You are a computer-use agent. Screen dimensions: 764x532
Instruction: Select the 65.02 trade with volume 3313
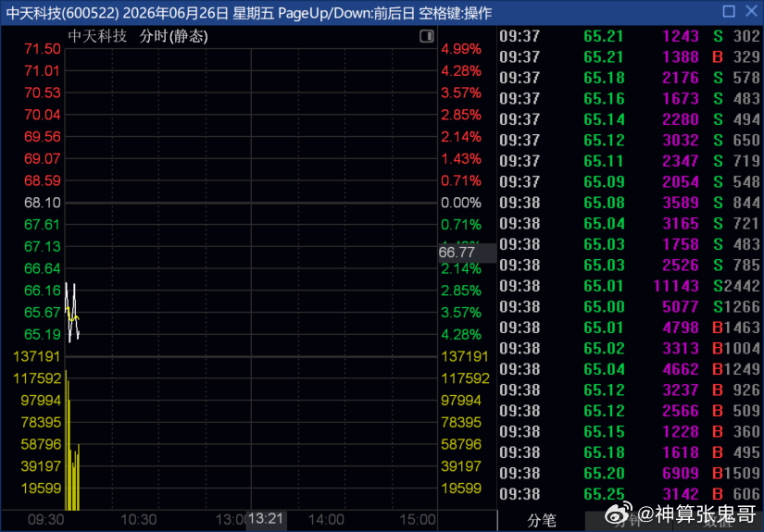pyautogui.click(x=630, y=349)
